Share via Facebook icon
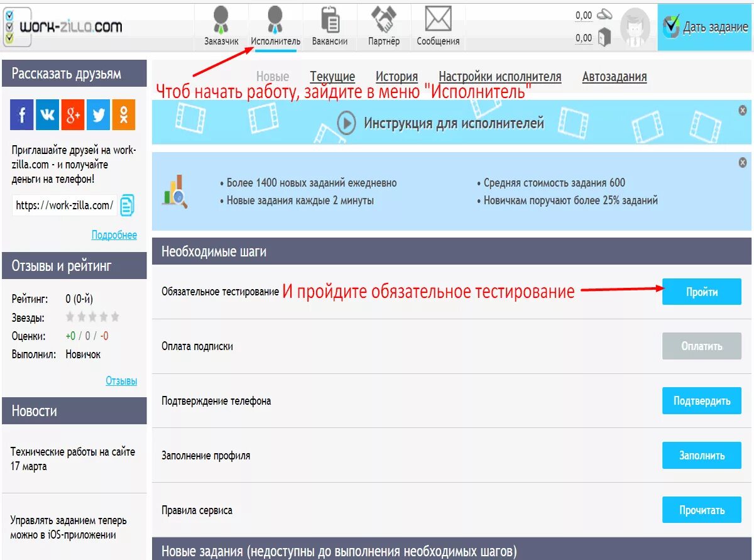The image size is (754, 560). coord(22,114)
